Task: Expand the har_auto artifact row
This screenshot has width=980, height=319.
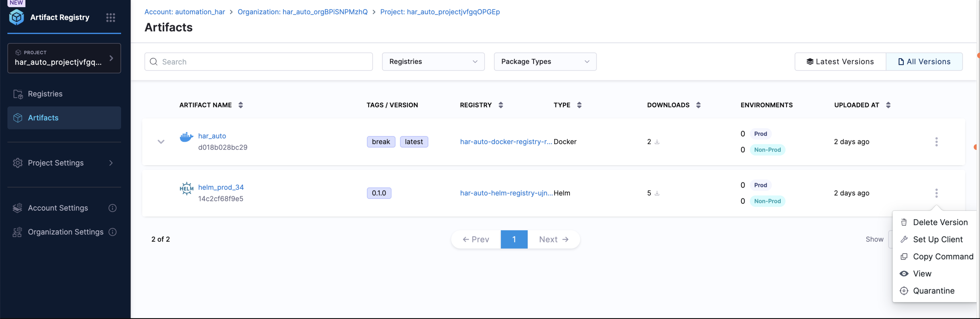Action: click(161, 142)
